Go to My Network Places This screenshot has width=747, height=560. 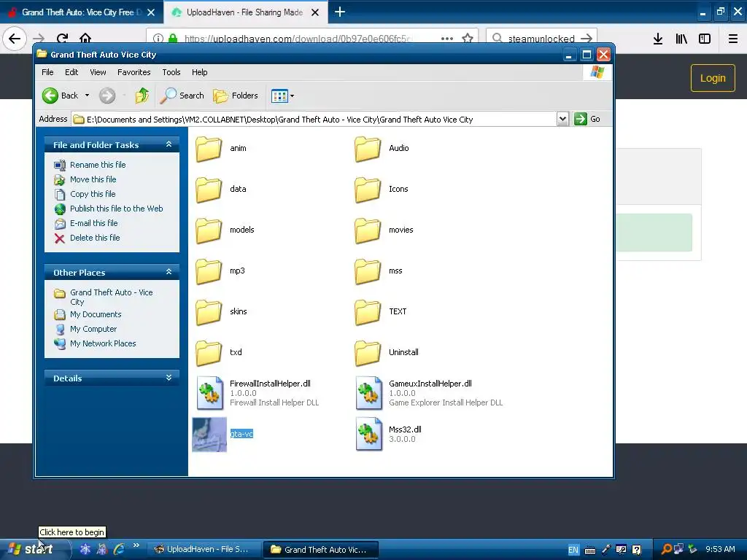pos(102,344)
